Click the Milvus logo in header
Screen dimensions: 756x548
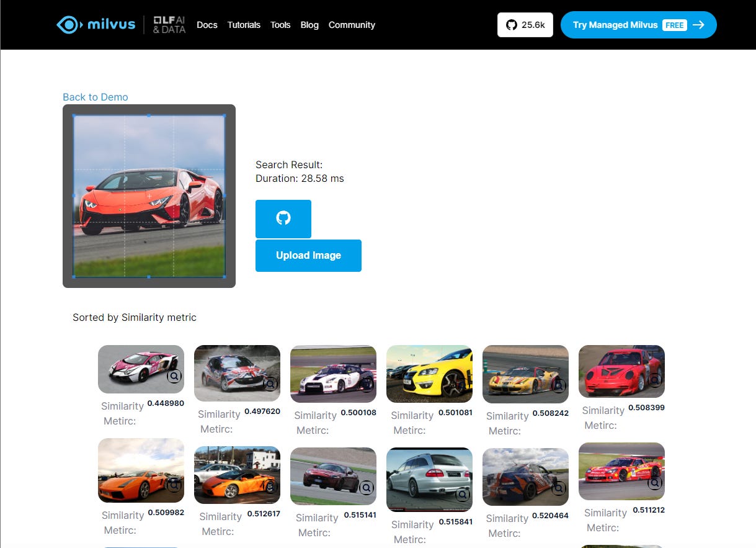(96, 25)
